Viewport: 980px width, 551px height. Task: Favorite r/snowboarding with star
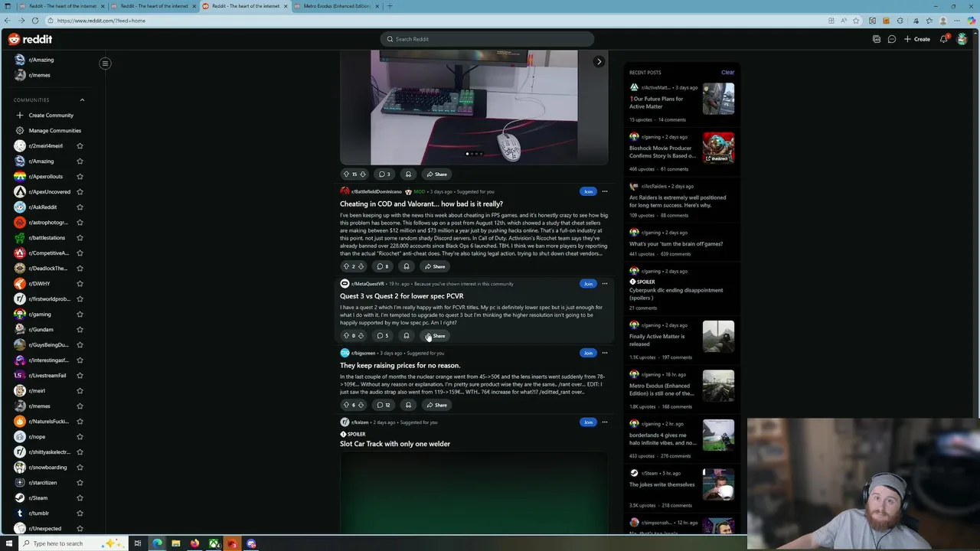(x=80, y=467)
